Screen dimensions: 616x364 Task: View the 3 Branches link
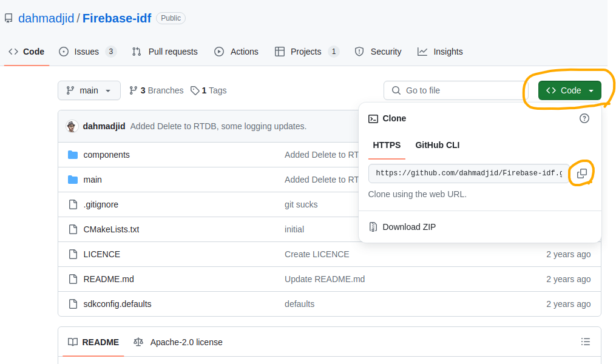pos(157,90)
